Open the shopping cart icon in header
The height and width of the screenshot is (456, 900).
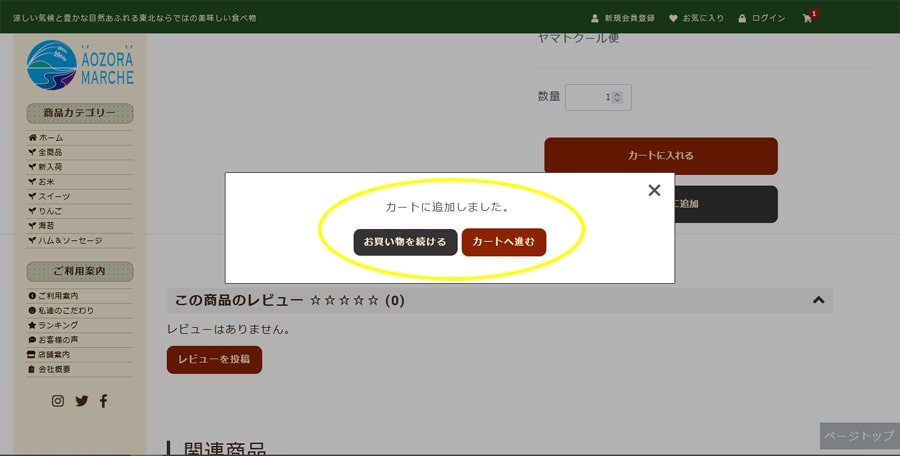(x=808, y=18)
